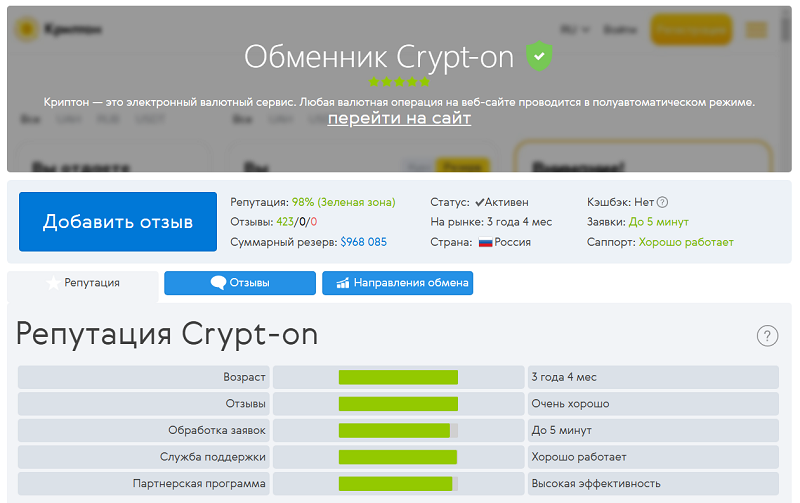Click the Обработка заявок row label

217,430
